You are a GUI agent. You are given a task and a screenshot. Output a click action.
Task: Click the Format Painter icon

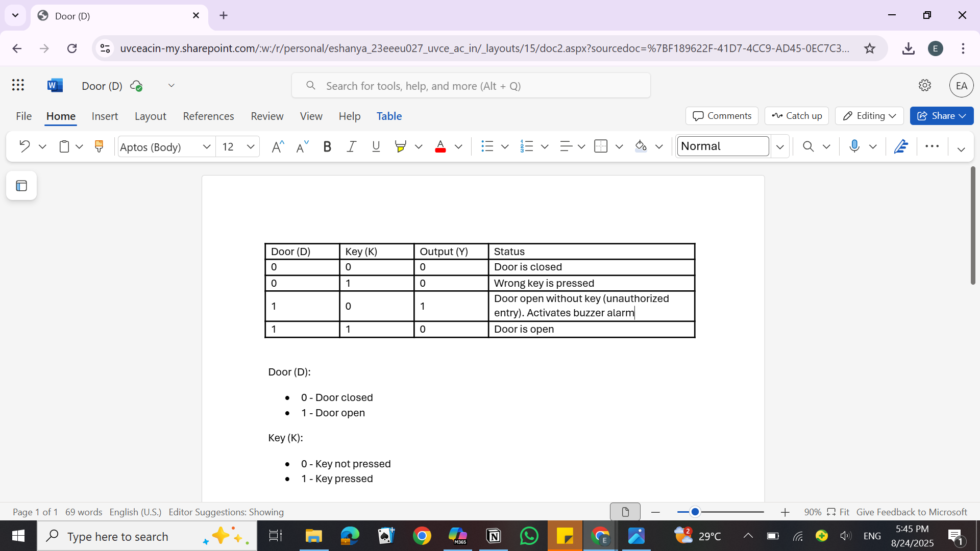99,147
